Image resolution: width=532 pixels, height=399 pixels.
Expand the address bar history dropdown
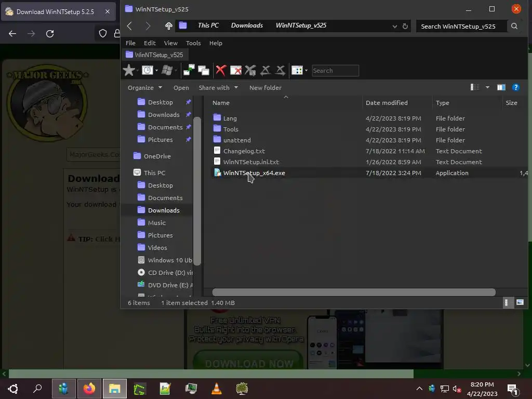click(395, 26)
